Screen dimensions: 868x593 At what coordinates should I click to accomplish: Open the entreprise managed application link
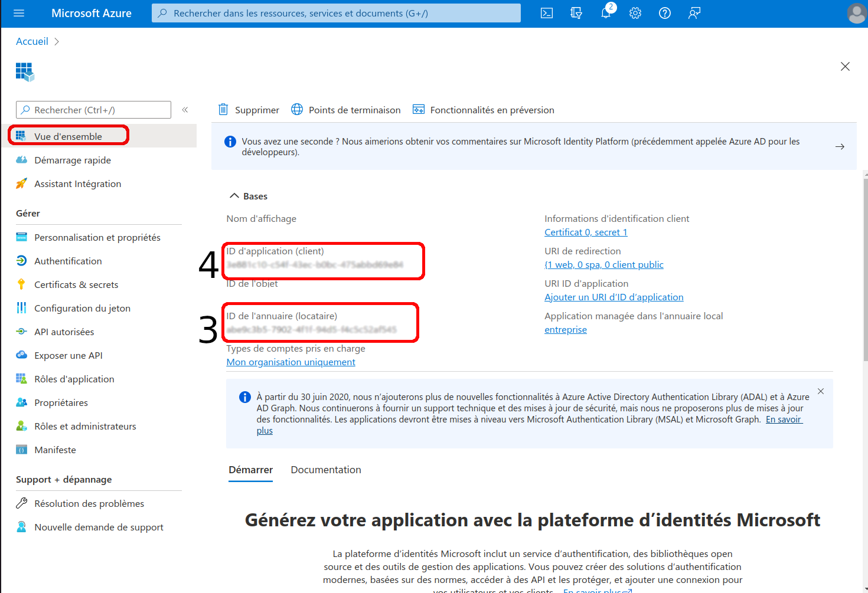[566, 330]
